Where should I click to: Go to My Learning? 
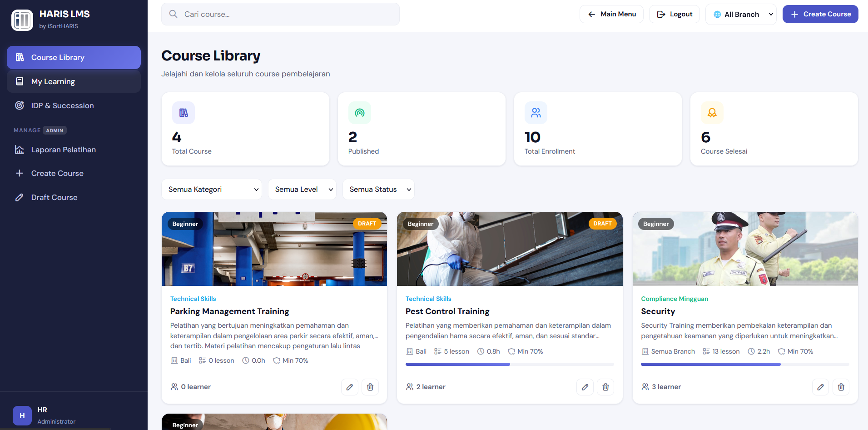click(74, 81)
